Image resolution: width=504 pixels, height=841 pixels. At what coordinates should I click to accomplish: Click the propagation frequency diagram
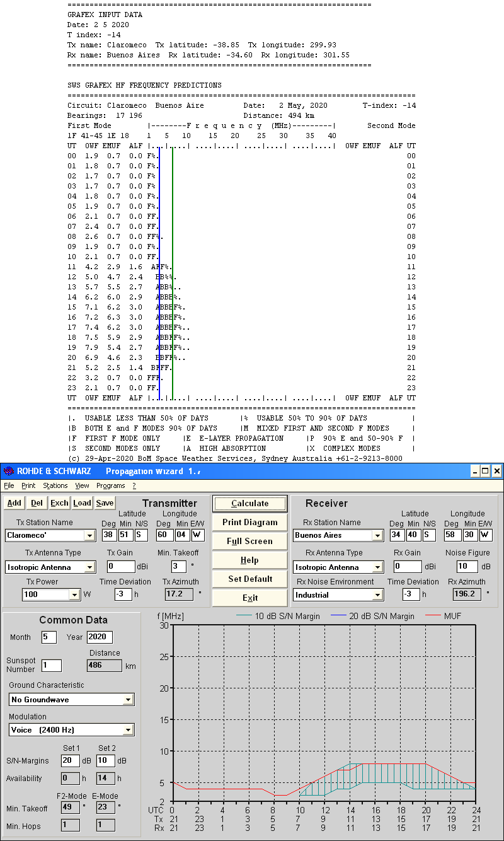click(x=323, y=713)
